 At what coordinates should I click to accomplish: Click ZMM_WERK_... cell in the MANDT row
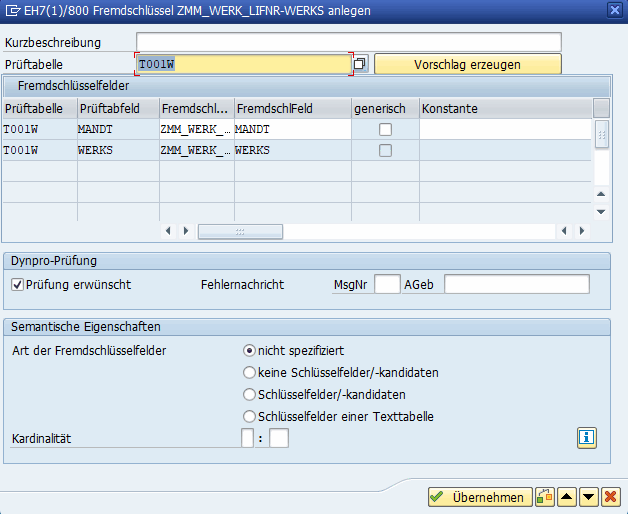[x=197, y=129]
